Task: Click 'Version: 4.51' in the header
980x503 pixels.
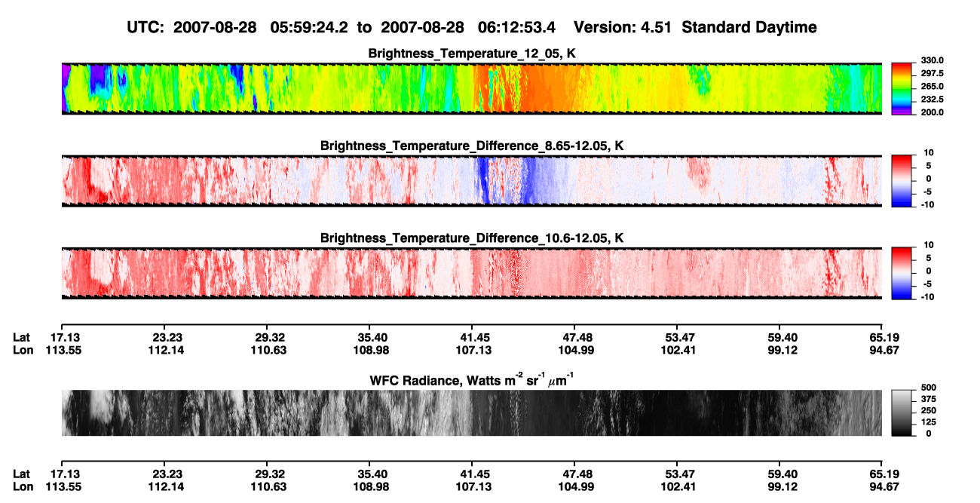Action: (x=624, y=28)
